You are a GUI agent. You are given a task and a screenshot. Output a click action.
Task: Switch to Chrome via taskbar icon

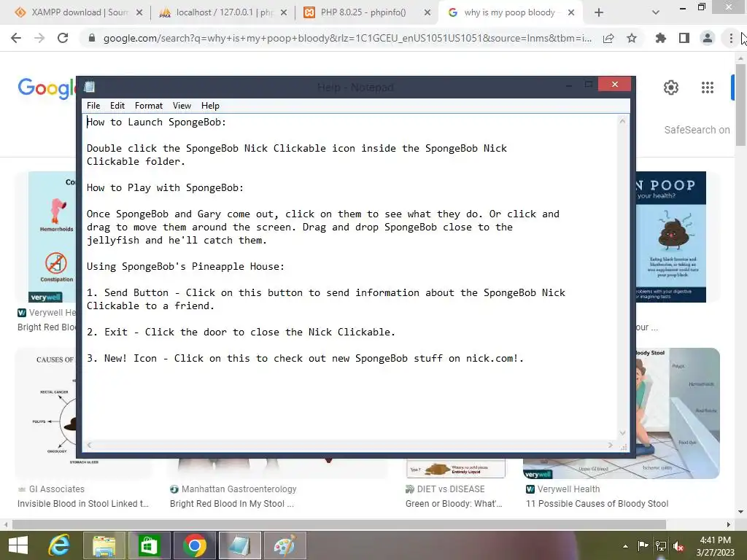(194, 545)
